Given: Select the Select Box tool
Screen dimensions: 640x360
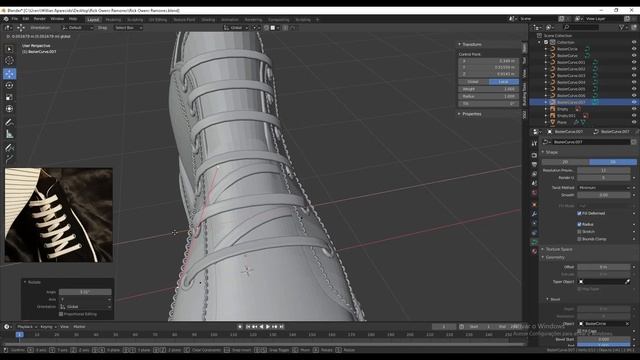Looking at the screenshot, I should tap(9, 49).
